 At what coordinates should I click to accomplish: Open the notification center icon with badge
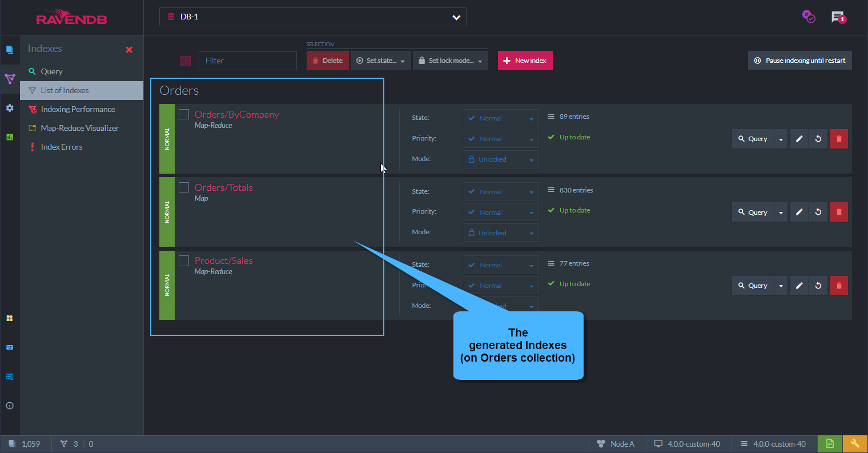(x=838, y=17)
